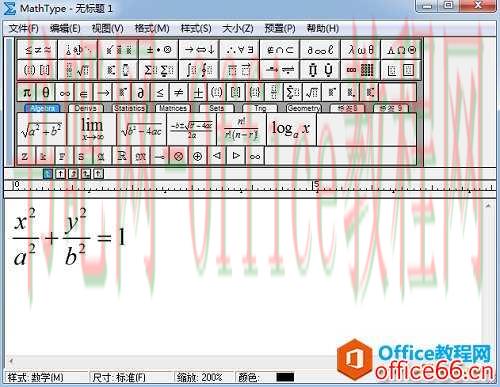Insert the plus-minus symbol in small bar
Viewport: 500px width, 387px height.
click(198, 92)
